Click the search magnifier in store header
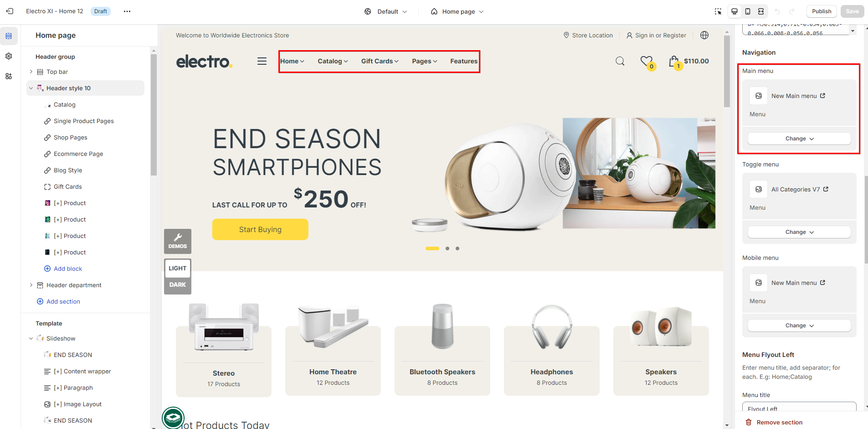This screenshot has width=868, height=429. 620,61
